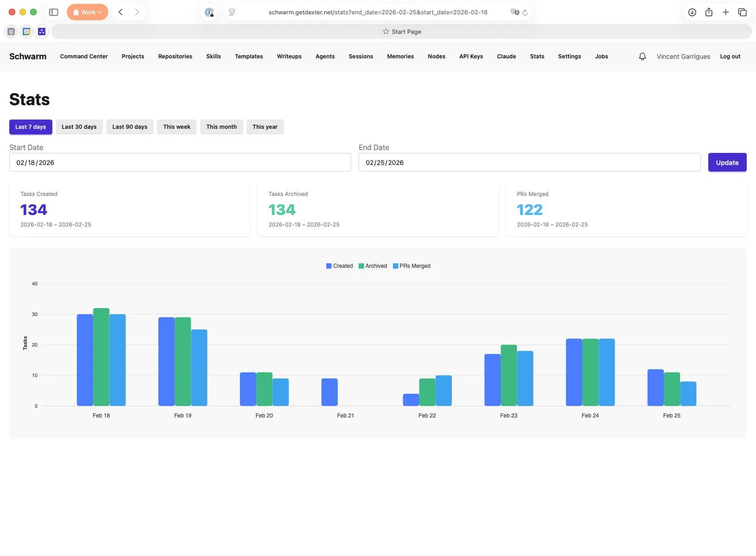Switch to the Last 30 days range
The image size is (756, 556).
tap(79, 127)
